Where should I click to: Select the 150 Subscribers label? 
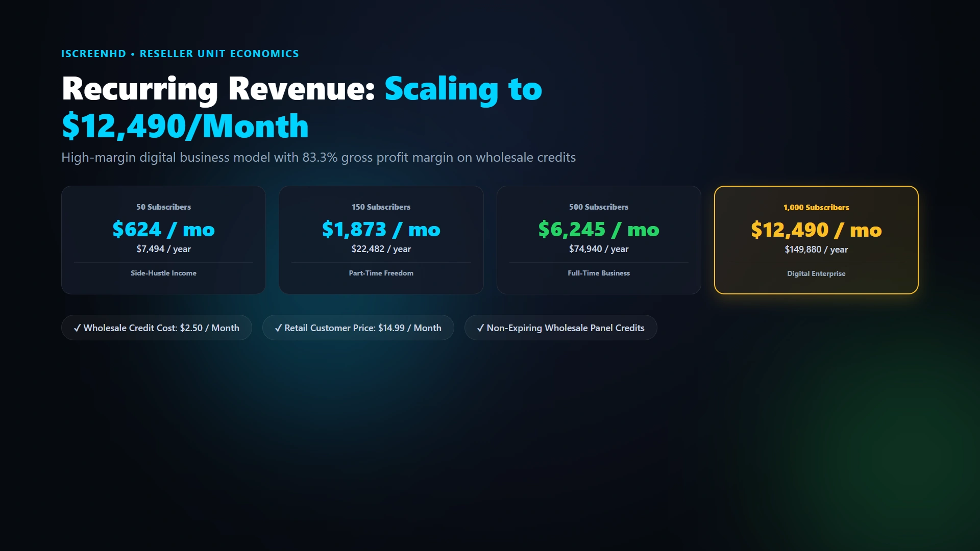click(381, 207)
